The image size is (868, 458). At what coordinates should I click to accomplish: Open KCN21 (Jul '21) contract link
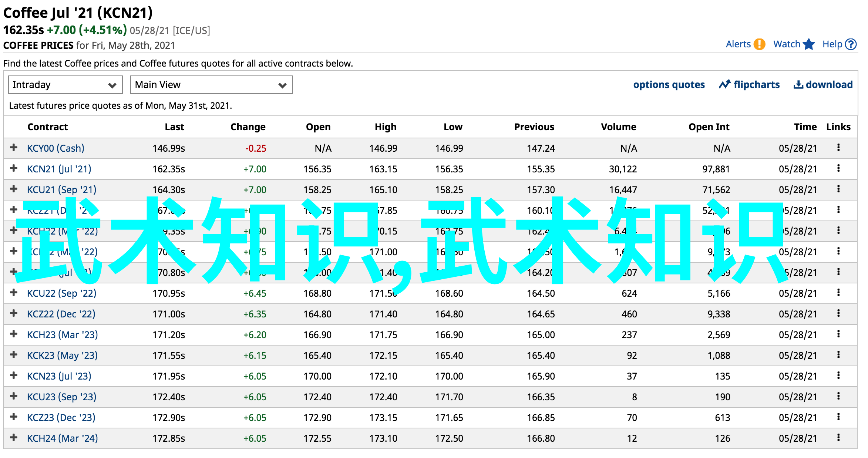59,169
